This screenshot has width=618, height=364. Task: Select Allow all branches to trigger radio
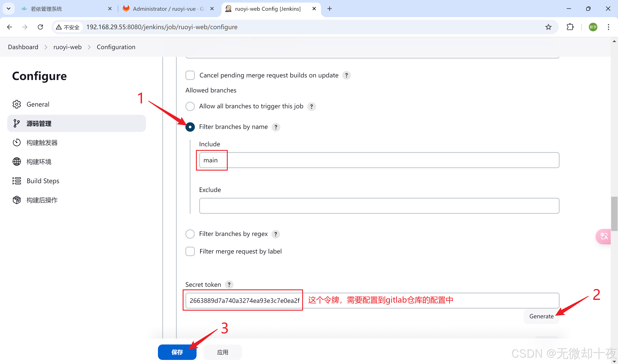tap(190, 106)
